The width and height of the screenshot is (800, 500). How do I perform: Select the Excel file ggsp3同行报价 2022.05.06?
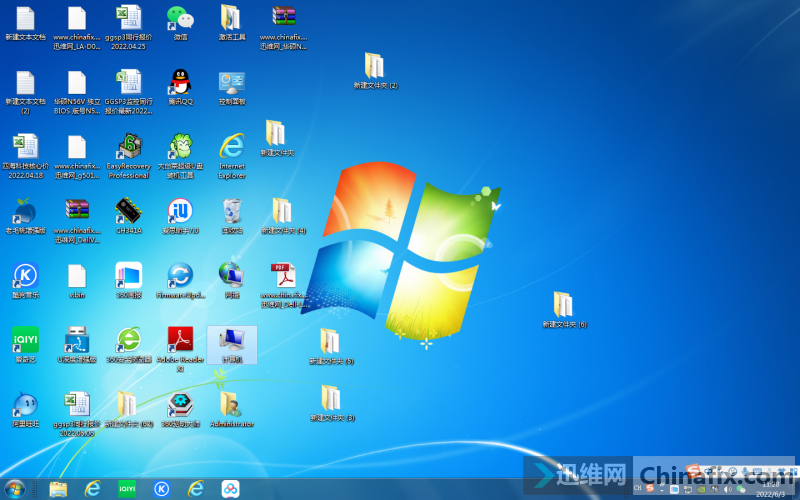[77, 414]
